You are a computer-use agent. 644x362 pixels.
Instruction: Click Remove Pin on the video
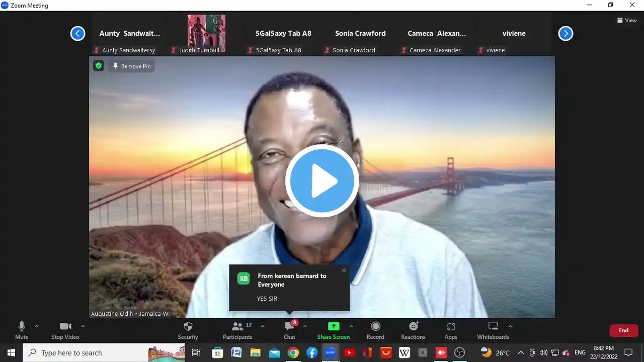[131, 66]
